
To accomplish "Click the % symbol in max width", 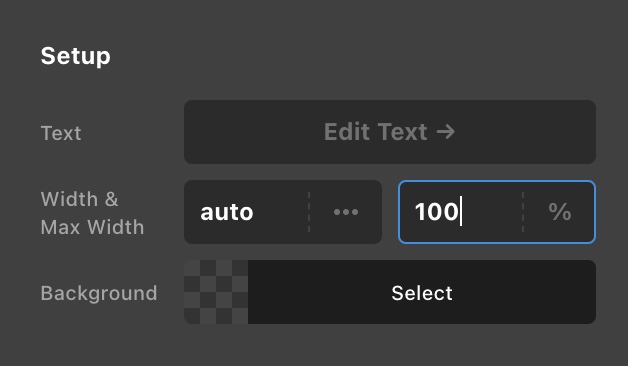I will 560,211.
